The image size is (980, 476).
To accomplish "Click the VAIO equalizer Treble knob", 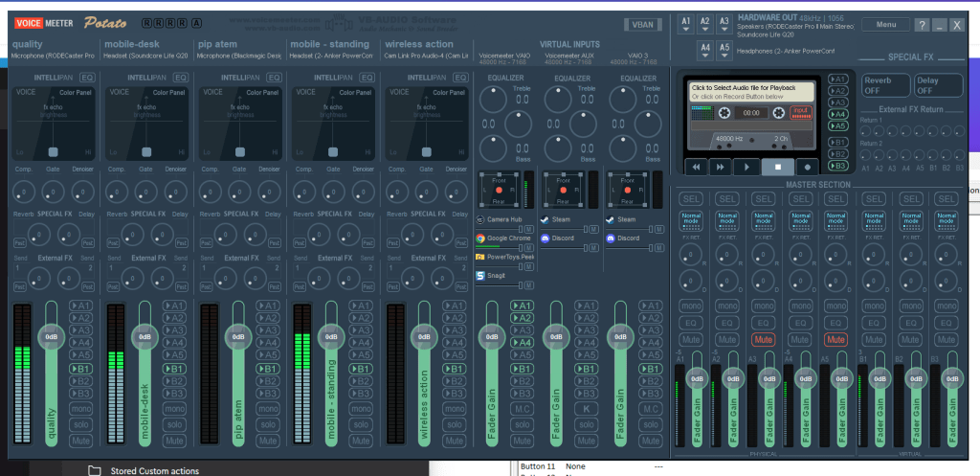I will pos(494,99).
